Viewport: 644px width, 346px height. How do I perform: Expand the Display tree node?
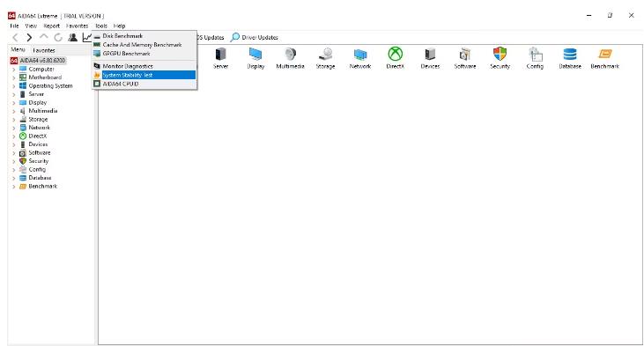pos(14,103)
